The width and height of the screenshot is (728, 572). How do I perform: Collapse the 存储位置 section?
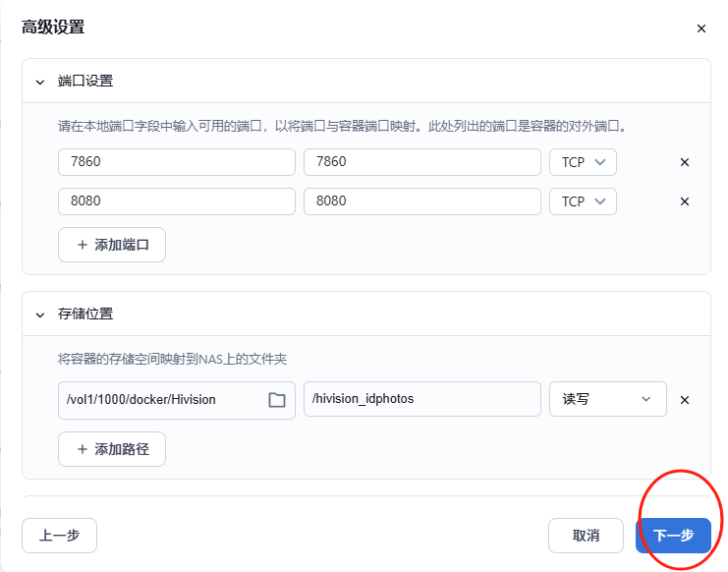[40, 315]
